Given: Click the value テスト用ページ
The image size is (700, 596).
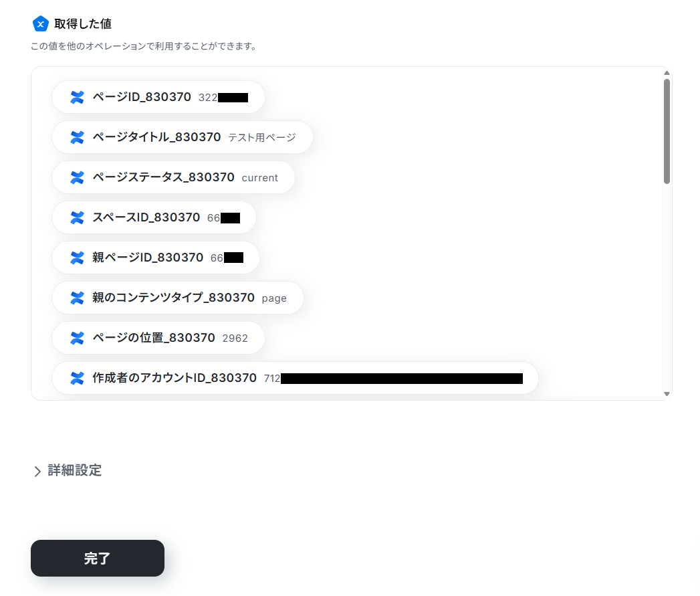Looking at the screenshot, I should tap(262, 138).
